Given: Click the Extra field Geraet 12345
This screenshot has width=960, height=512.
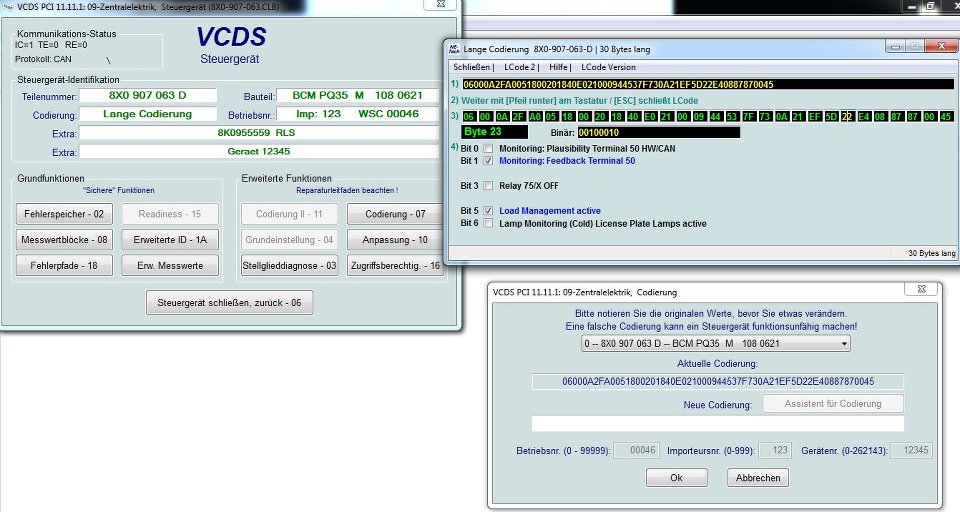Looking at the screenshot, I should [x=259, y=151].
